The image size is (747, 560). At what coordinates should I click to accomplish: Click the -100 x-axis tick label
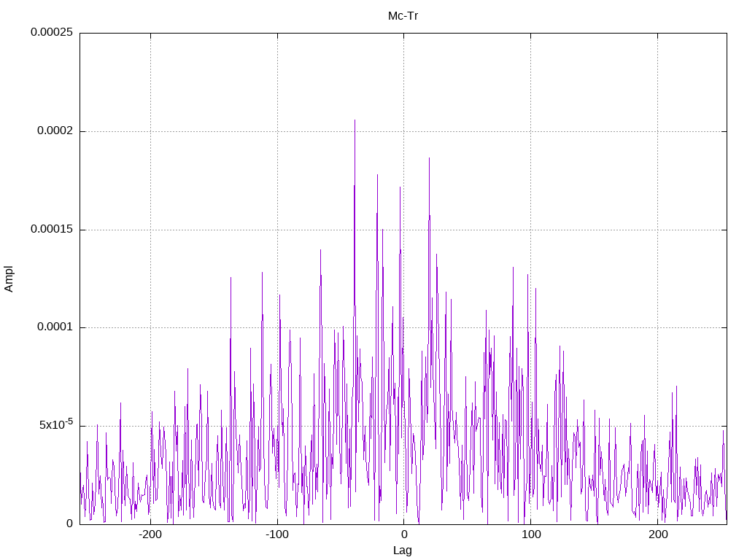(277, 534)
